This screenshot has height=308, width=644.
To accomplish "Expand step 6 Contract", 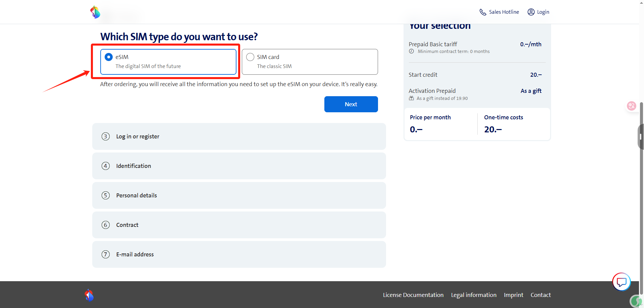I will click(239, 225).
